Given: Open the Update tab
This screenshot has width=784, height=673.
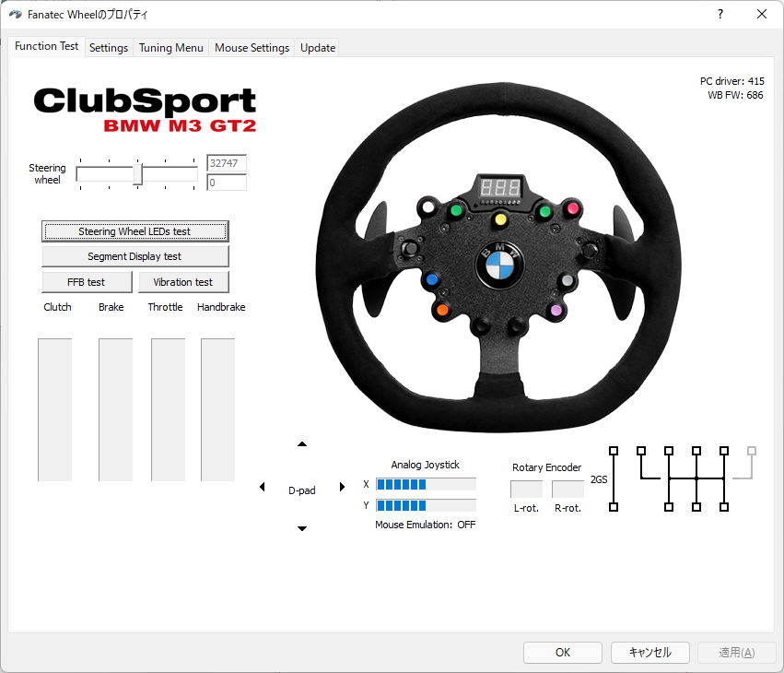Looking at the screenshot, I should (x=318, y=48).
